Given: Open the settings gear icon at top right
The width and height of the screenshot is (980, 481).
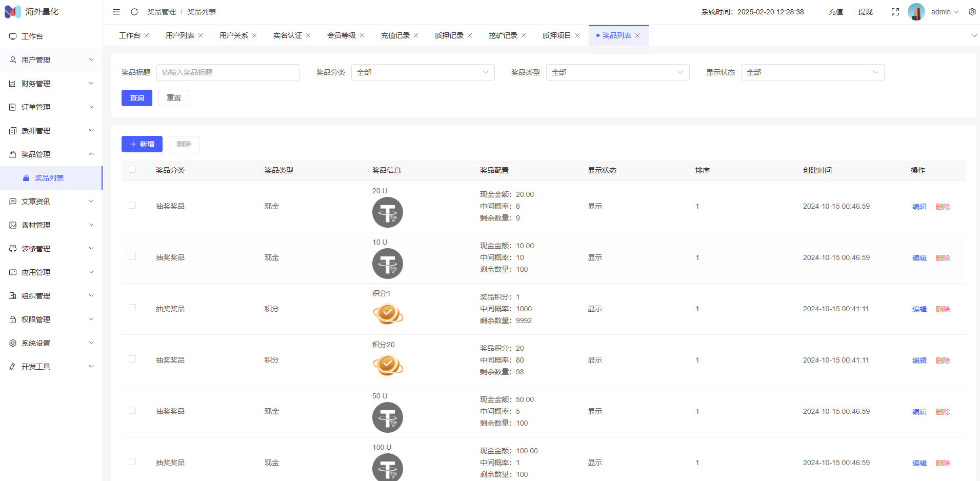Looking at the screenshot, I should click(972, 12).
